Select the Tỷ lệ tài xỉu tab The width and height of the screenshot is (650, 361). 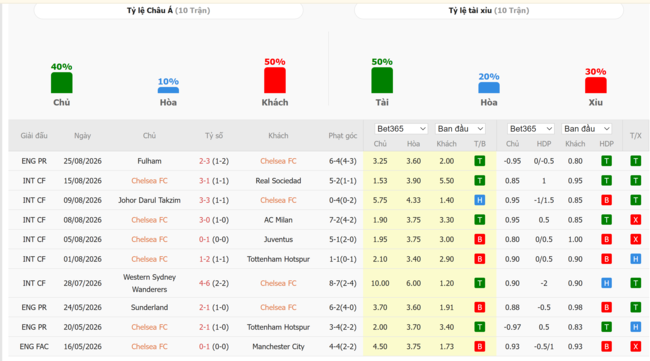coord(489,10)
